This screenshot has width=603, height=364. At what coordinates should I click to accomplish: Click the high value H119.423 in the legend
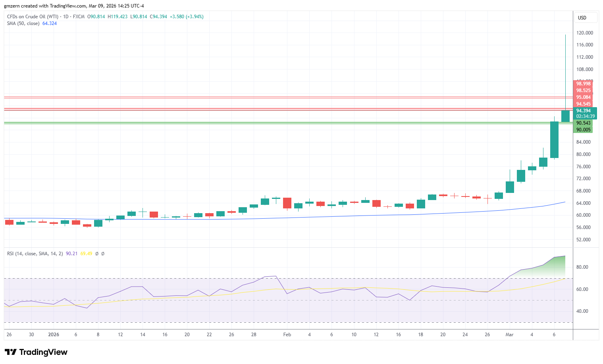click(118, 17)
